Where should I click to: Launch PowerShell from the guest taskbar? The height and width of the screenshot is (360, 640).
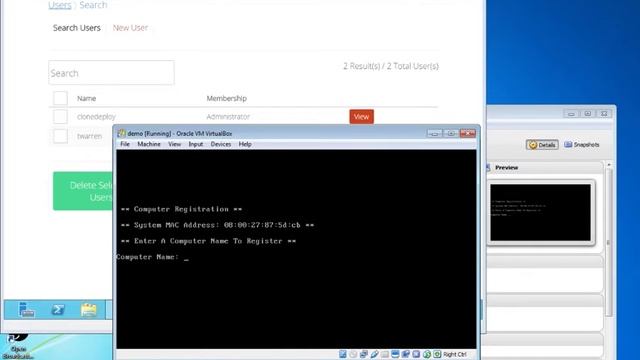[58, 310]
